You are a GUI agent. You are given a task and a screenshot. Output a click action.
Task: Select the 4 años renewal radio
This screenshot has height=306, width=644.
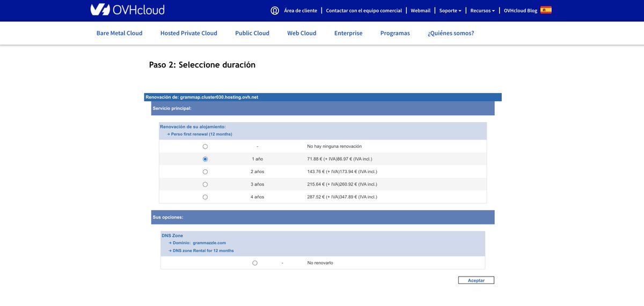coord(205,197)
